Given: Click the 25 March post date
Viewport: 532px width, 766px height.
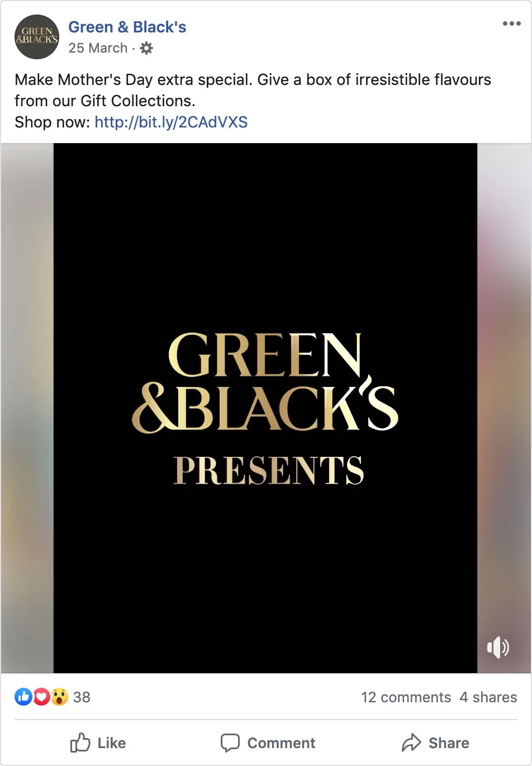Looking at the screenshot, I should click(x=98, y=48).
